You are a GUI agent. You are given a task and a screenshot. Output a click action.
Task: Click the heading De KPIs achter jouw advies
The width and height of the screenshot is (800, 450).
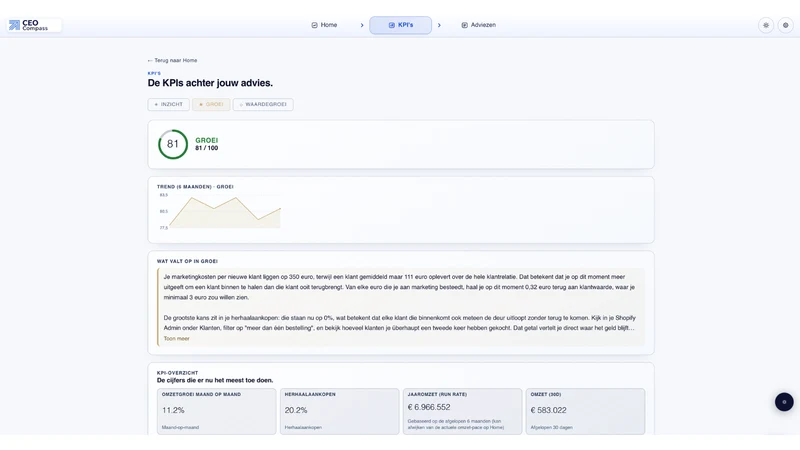[210, 83]
